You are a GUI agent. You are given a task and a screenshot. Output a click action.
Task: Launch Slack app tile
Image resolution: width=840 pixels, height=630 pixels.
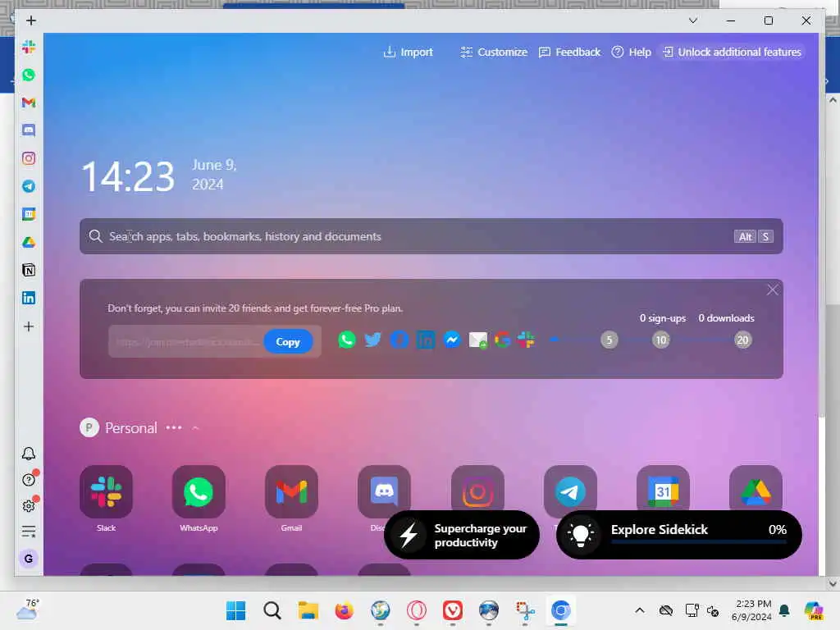(x=106, y=492)
